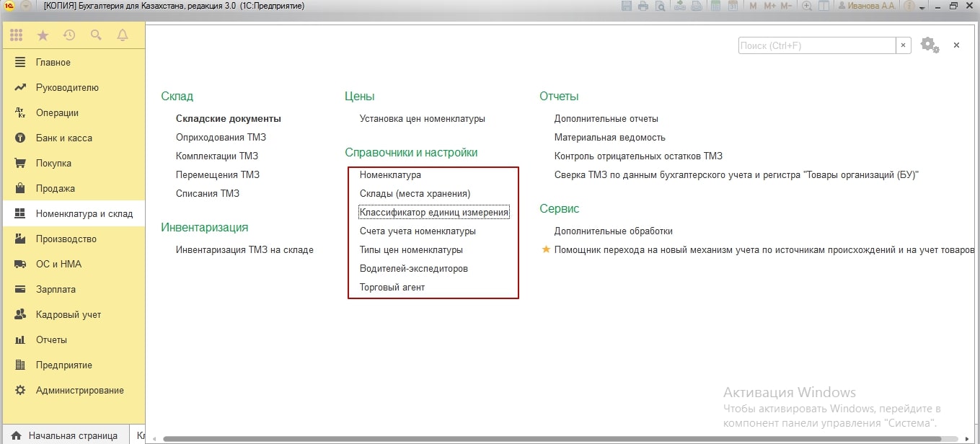980x444 pixels.
Task: Open the Производство section in sidebar
Action: tap(66, 239)
